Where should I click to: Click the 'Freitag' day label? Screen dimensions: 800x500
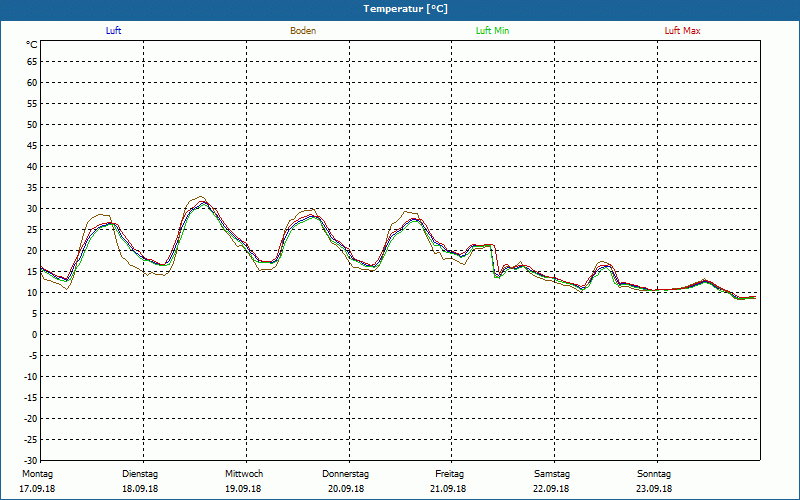[449, 474]
